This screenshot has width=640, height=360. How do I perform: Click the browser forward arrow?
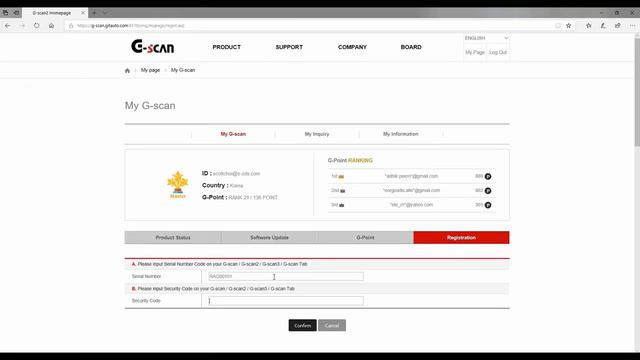click(22, 25)
